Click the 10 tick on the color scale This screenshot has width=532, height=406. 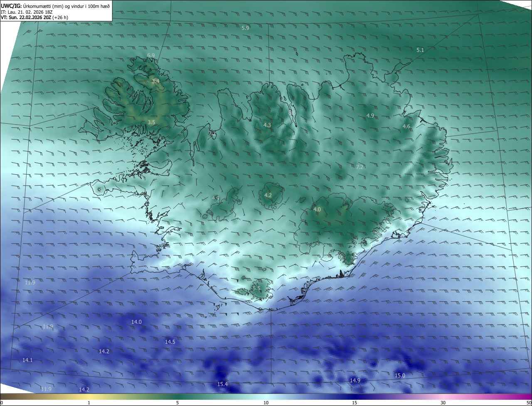(266, 403)
